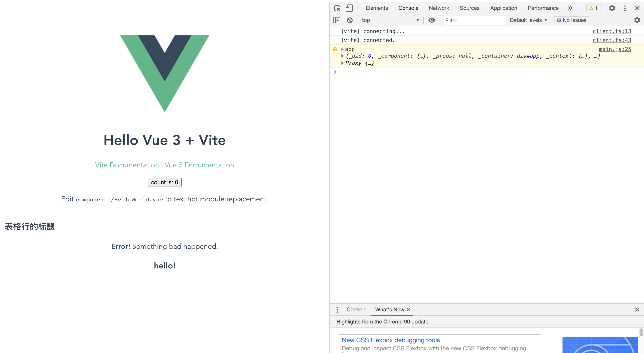Click the Filter input field
Viewport: 644px width, 353px height.
pyautogui.click(x=473, y=20)
